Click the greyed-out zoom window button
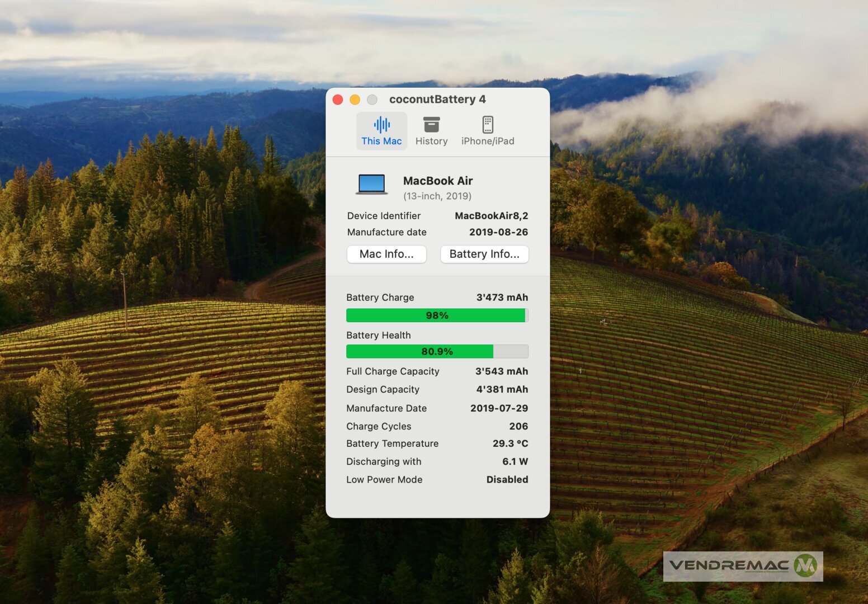This screenshot has height=604, width=868. pyautogui.click(x=372, y=100)
